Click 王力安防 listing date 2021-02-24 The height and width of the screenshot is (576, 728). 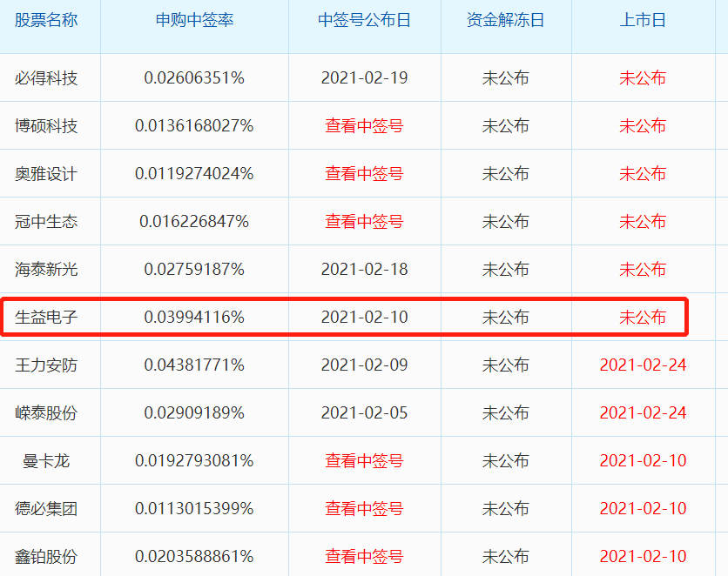click(x=643, y=365)
